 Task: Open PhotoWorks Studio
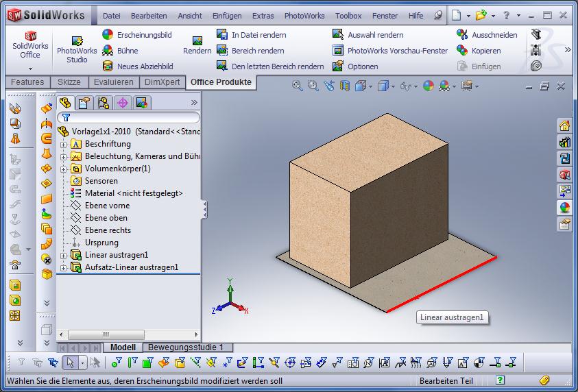tap(77, 49)
